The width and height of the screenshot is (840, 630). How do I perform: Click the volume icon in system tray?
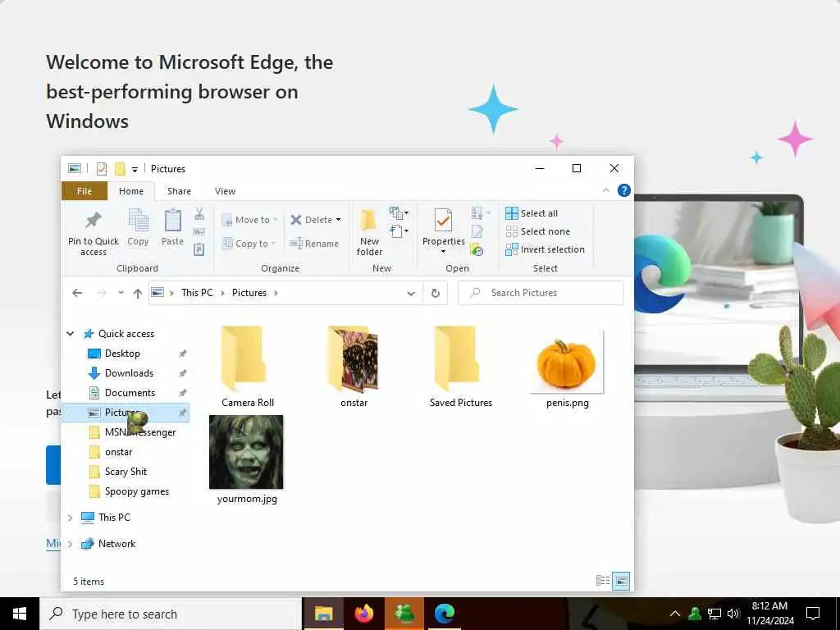pyautogui.click(x=733, y=614)
